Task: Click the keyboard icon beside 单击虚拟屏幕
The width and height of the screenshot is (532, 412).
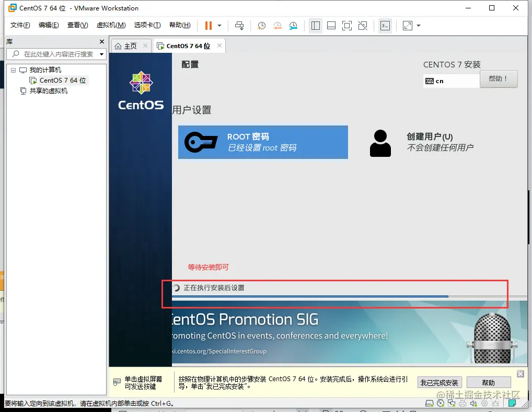Action: pos(117,382)
